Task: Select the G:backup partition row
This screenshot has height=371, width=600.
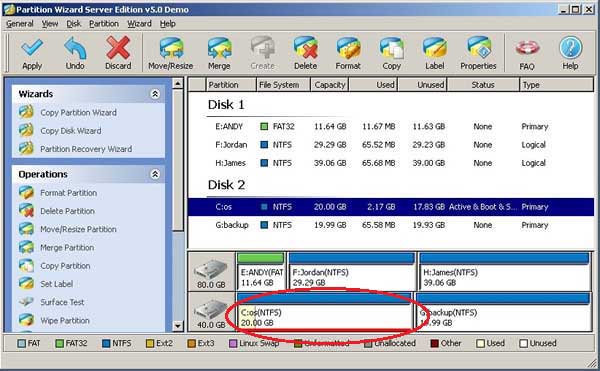Action: click(x=391, y=225)
